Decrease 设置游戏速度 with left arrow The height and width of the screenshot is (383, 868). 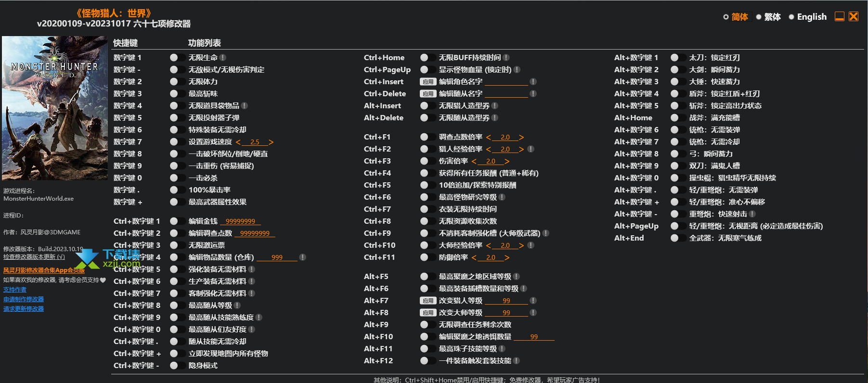click(x=238, y=142)
